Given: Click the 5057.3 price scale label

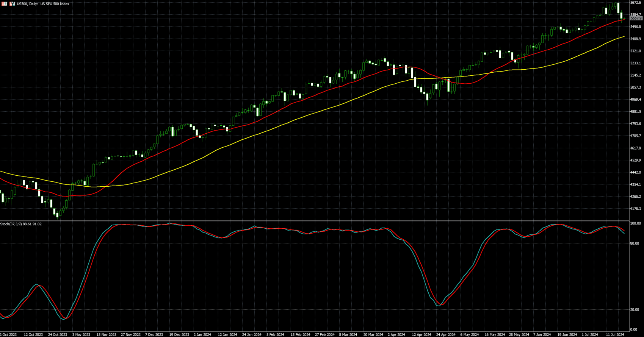Looking at the screenshot, I should pyautogui.click(x=636, y=87).
